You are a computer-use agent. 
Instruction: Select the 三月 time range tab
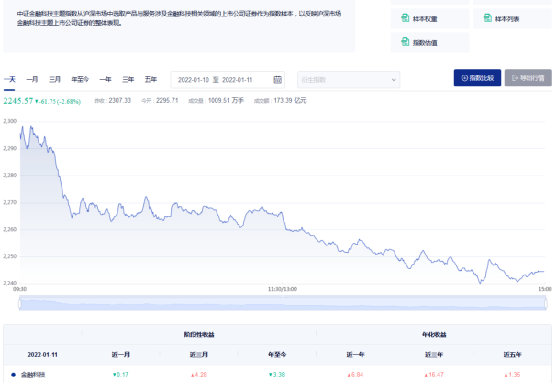(55, 79)
